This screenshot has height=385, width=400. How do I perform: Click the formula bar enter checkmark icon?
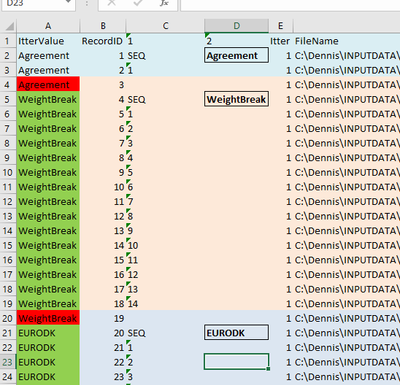[x=138, y=3]
